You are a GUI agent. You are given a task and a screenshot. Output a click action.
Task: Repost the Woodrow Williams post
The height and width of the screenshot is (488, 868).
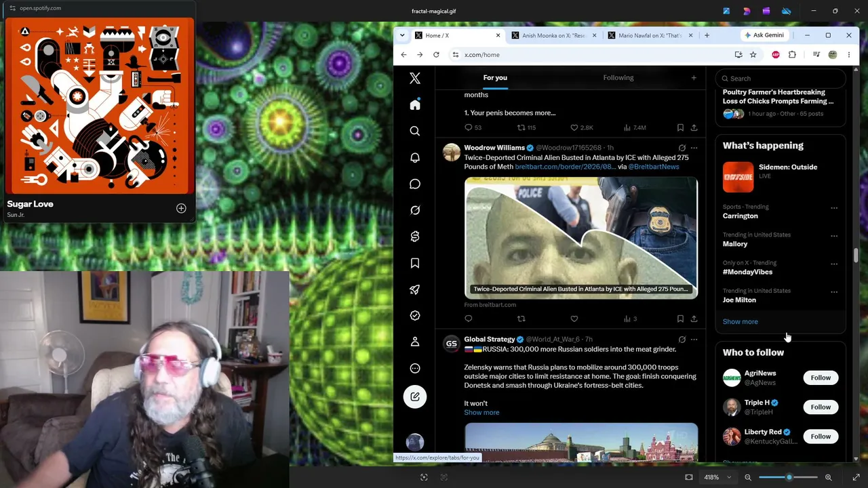coord(521,319)
